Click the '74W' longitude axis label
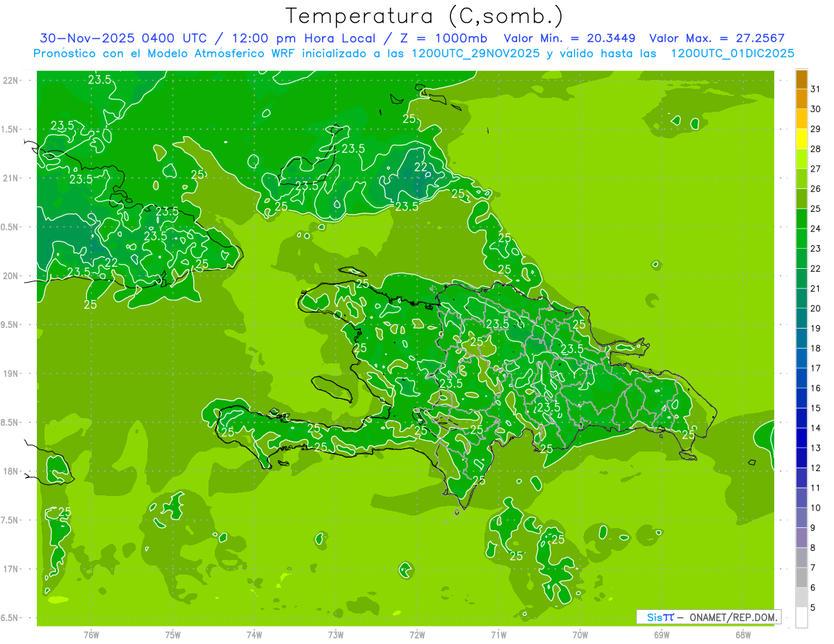Image resolution: width=834 pixels, height=644 pixels. (254, 635)
